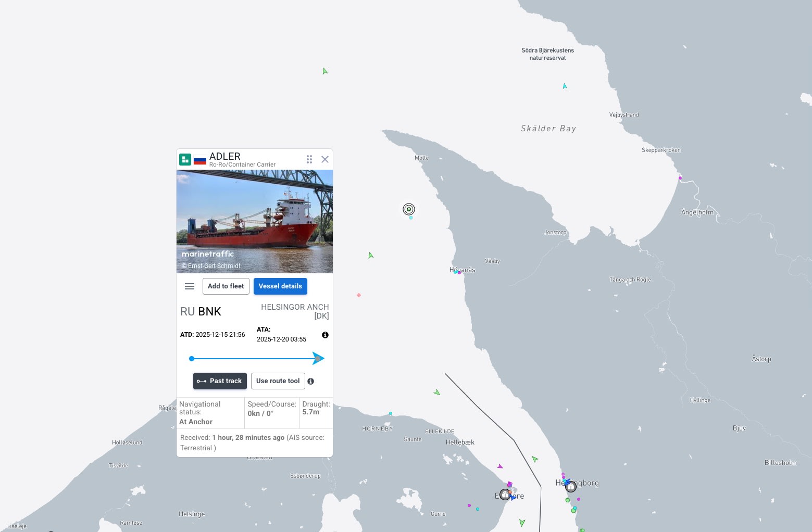
Task: Select the anchored vessel target marker near Mölle
Action: pyautogui.click(x=409, y=209)
